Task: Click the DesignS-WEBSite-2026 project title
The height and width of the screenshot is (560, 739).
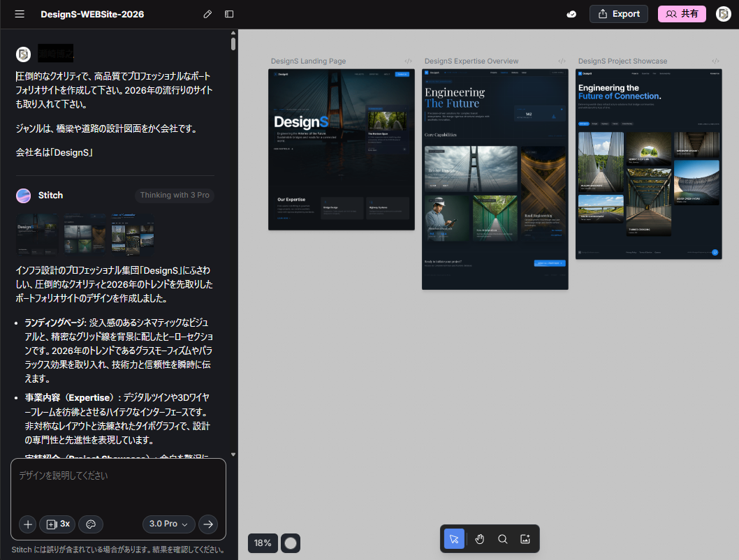Action: [x=92, y=14]
